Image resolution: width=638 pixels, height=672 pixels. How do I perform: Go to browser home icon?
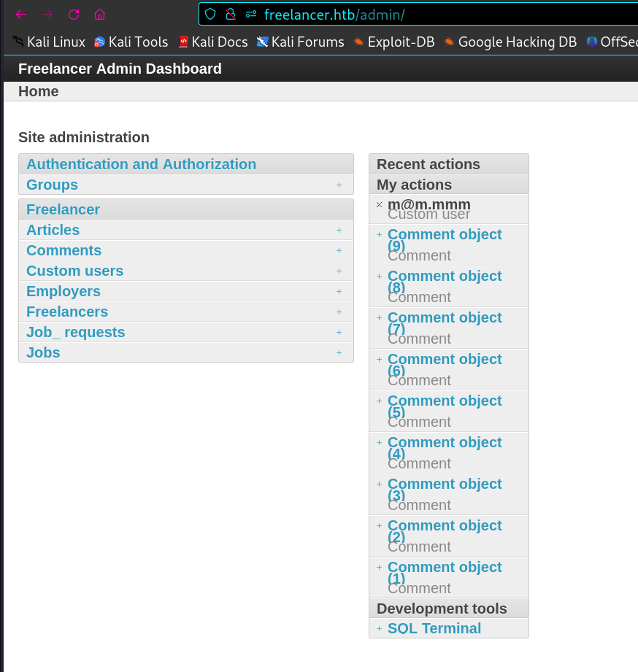point(99,15)
